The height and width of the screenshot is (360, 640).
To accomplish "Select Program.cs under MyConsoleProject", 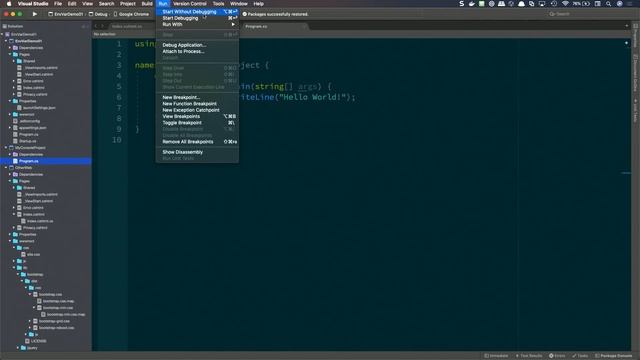I will pyautogui.click(x=46, y=161).
